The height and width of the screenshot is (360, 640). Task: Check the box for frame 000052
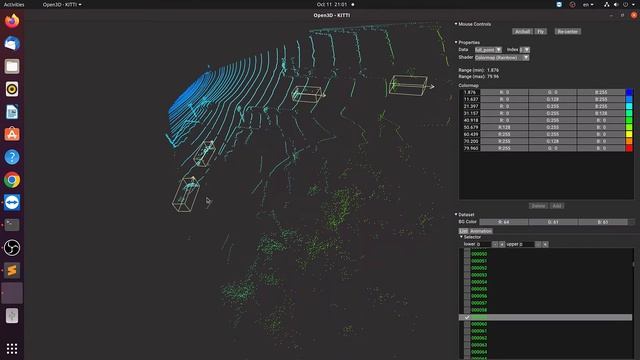[467, 268]
